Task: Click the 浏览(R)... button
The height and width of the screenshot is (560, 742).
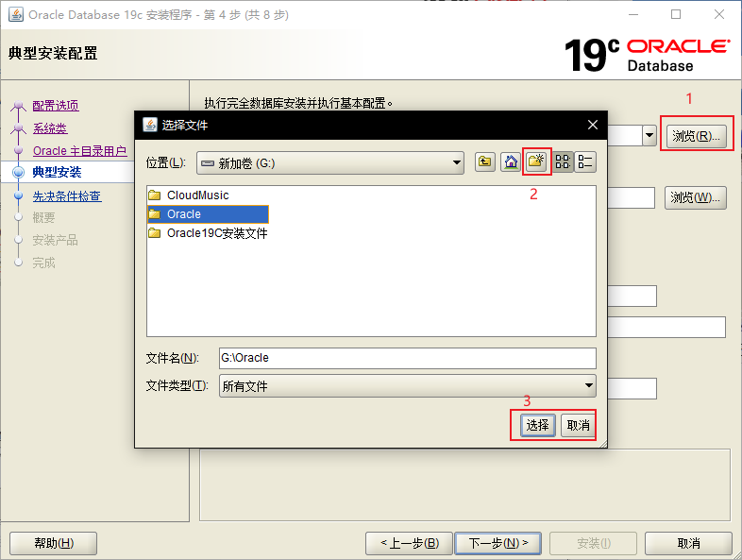Action: coord(696,136)
